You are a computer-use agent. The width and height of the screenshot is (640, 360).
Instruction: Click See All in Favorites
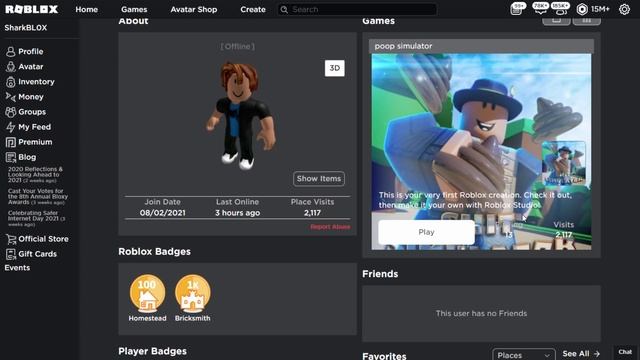coord(581,354)
